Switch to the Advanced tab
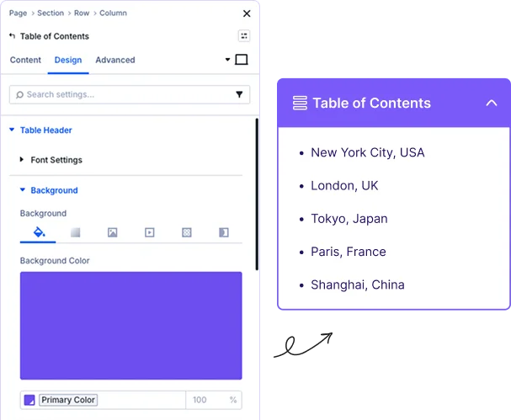Screen dimensions: 511x420 click(x=115, y=61)
